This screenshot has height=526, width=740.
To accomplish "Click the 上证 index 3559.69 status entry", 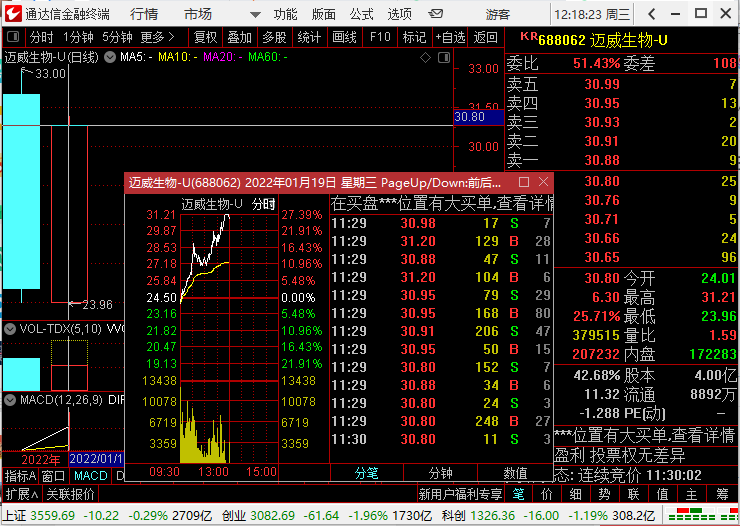I will coord(108,516).
